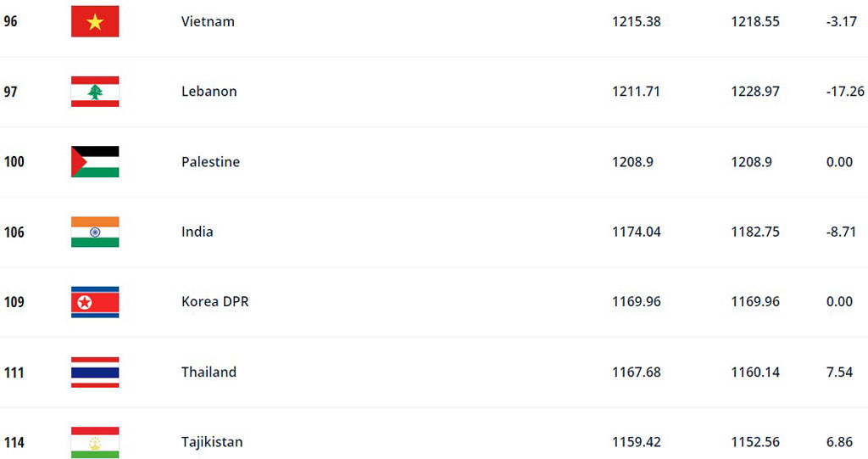Open the Tajikistan team name
This screenshot has width=868, height=459.
[212, 442]
